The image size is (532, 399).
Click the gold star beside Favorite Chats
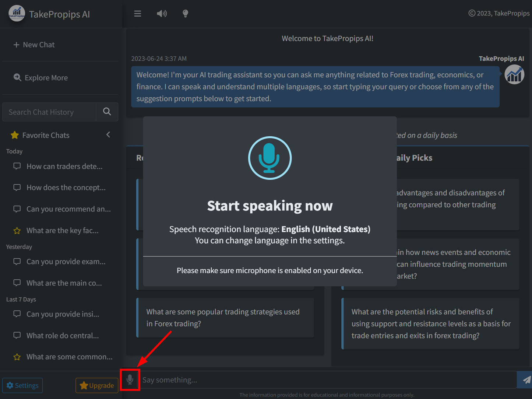pos(15,135)
